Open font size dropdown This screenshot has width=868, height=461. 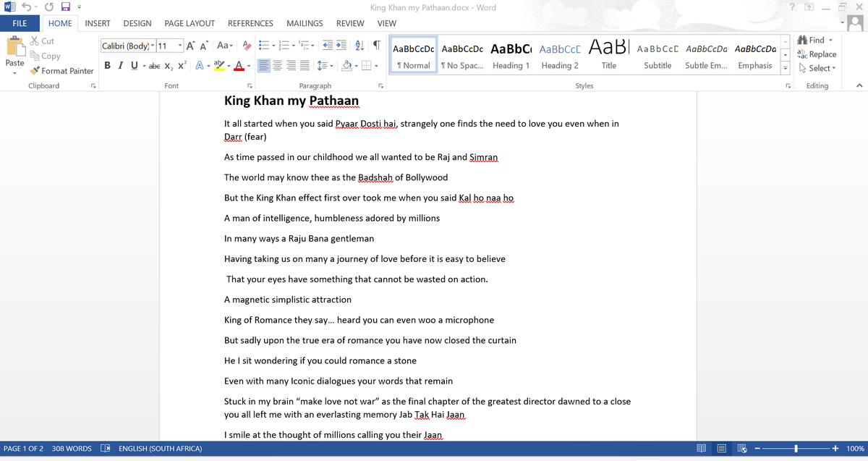click(180, 46)
